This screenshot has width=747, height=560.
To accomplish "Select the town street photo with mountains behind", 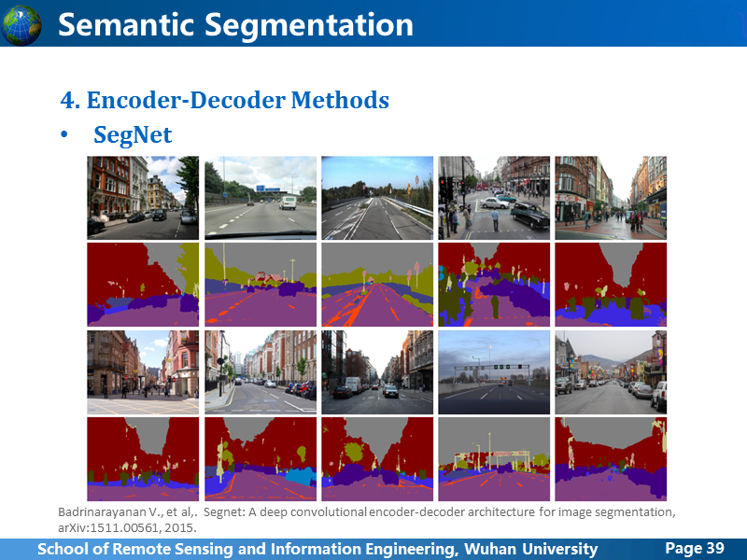I will coord(611,371).
